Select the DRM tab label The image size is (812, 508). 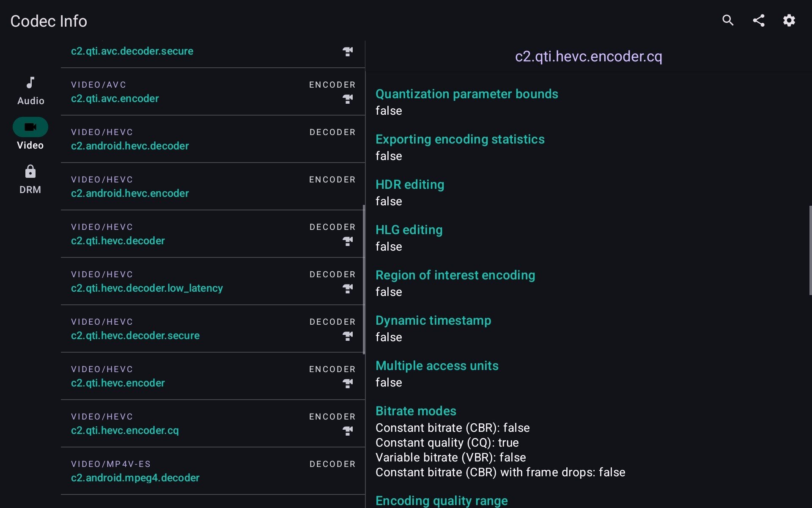pyautogui.click(x=30, y=190)
